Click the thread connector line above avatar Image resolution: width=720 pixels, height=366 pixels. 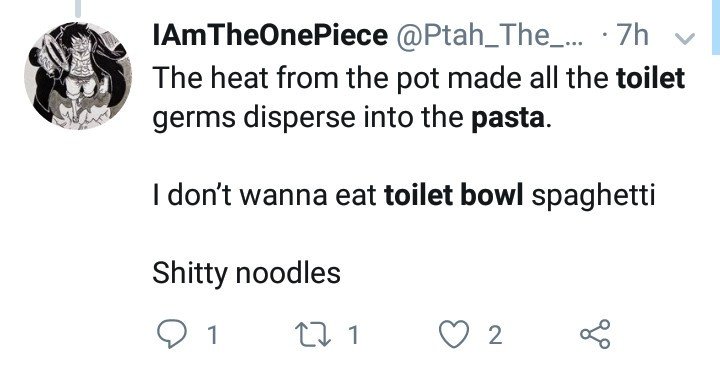[78, 8]
